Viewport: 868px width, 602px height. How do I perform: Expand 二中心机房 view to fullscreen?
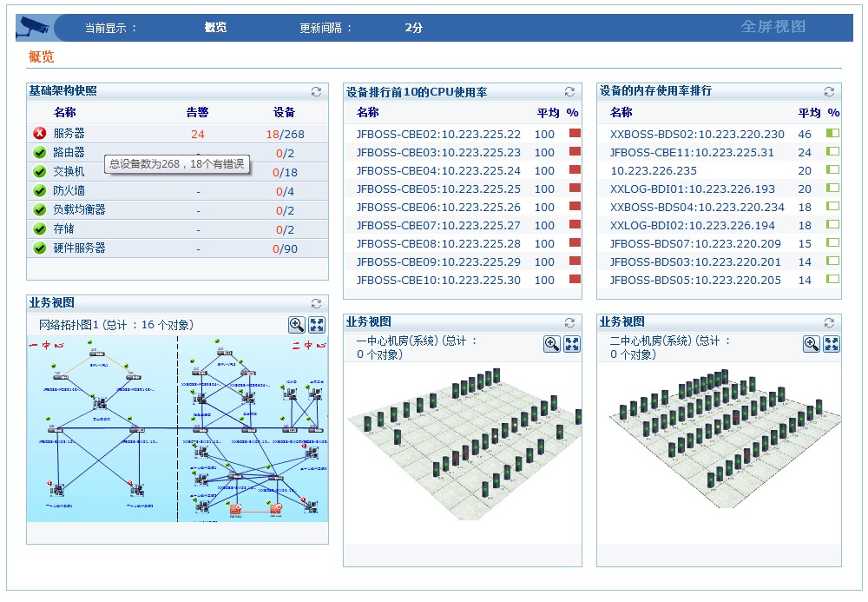831,344
